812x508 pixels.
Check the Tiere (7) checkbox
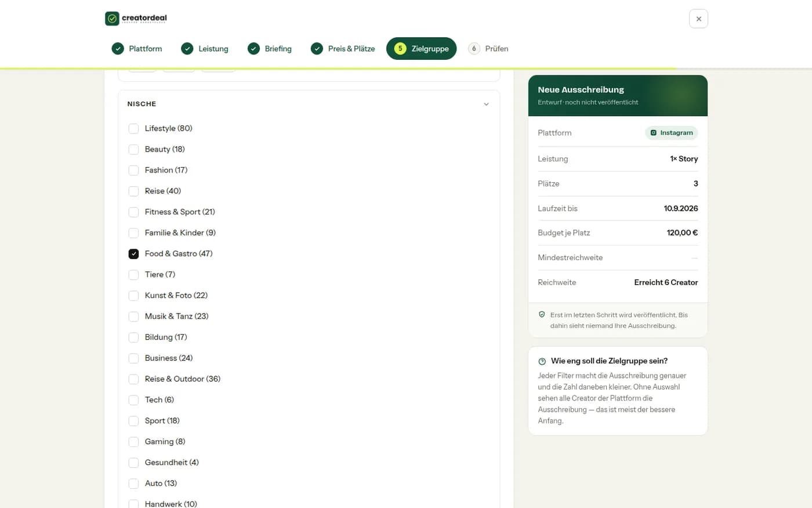tap(133, 275)
